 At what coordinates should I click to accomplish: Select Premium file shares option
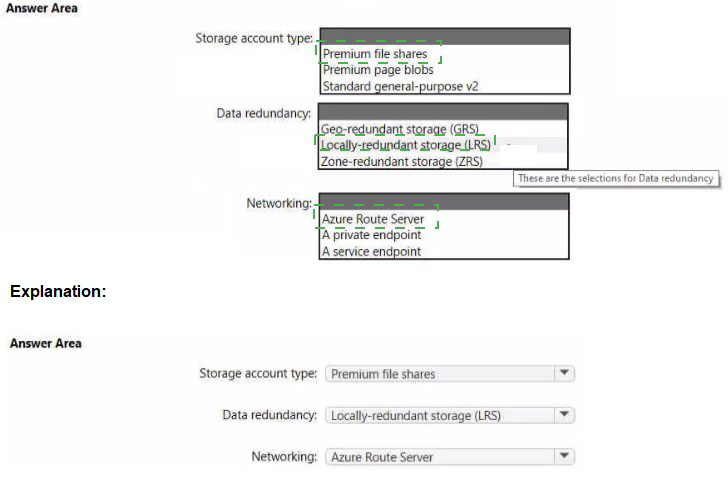(375, 54)
